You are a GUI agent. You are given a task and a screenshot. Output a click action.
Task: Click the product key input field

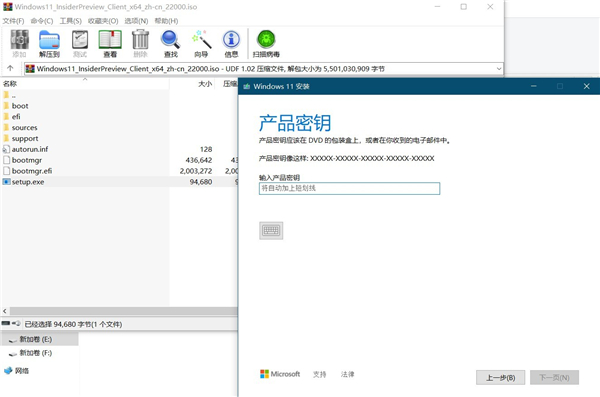pos(349,188)
